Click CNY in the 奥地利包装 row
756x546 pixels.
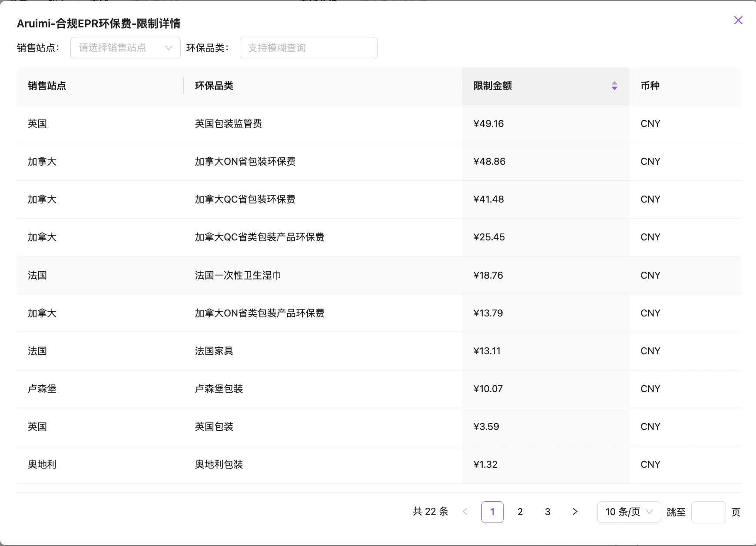pos(650,464)
